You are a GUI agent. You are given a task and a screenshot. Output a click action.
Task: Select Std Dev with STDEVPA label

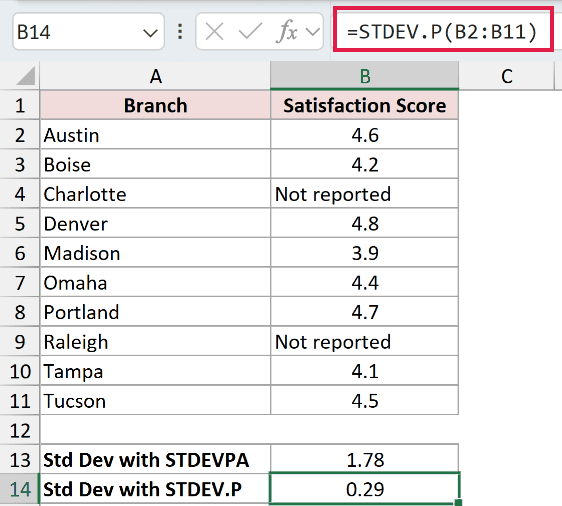pos(155,460)
